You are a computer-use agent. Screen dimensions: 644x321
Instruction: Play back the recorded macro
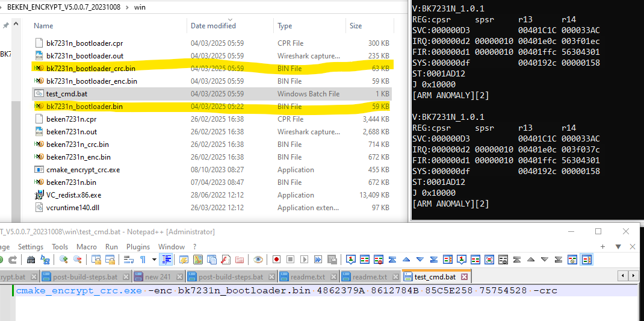coord(305,260)
